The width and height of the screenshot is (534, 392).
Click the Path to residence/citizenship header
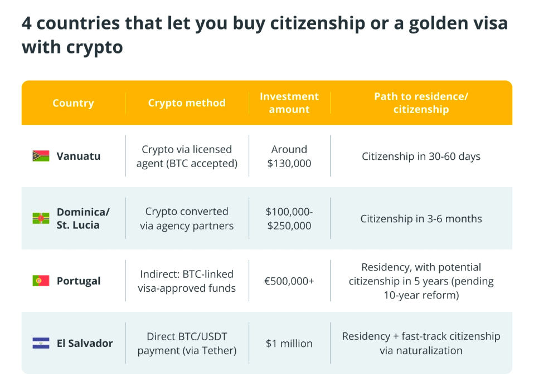421,103
